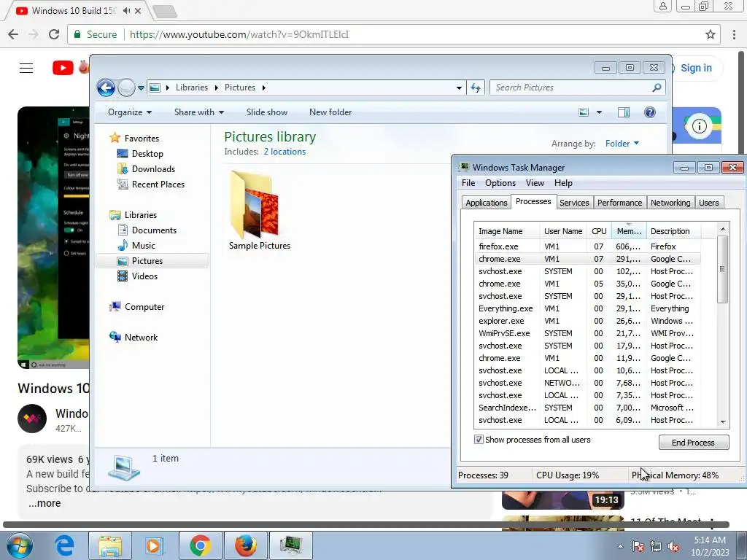This screenshot has width=747, height=560.
Task: Select Videos under Libraries
Action: coord(144,276)
